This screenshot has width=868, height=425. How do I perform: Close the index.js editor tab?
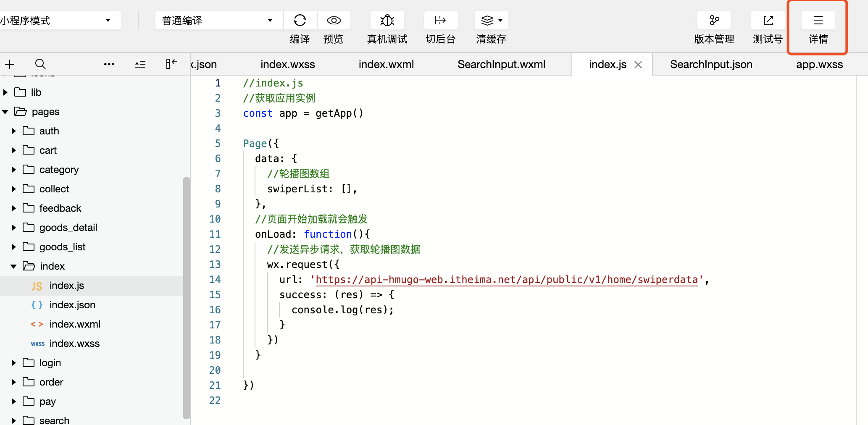(638, 65)
